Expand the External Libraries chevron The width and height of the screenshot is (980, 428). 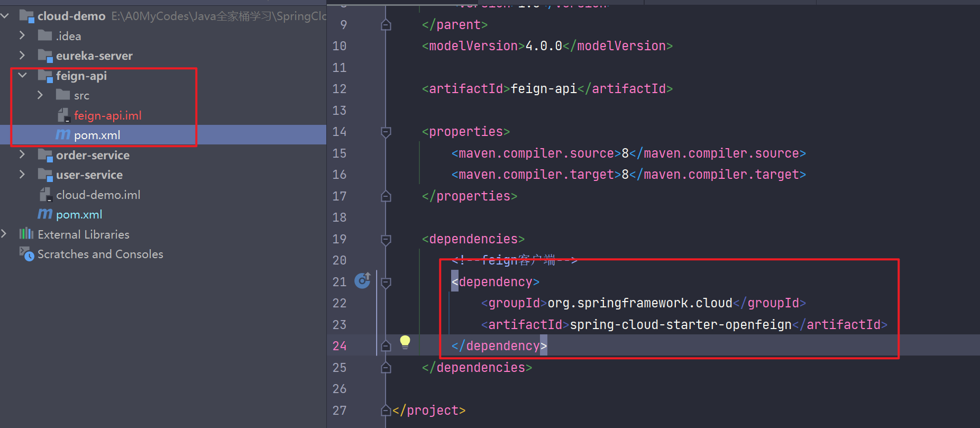(4, 234)
